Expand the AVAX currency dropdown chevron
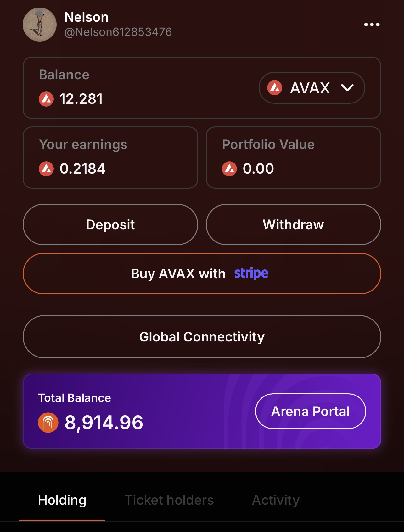 pos(347,88)
